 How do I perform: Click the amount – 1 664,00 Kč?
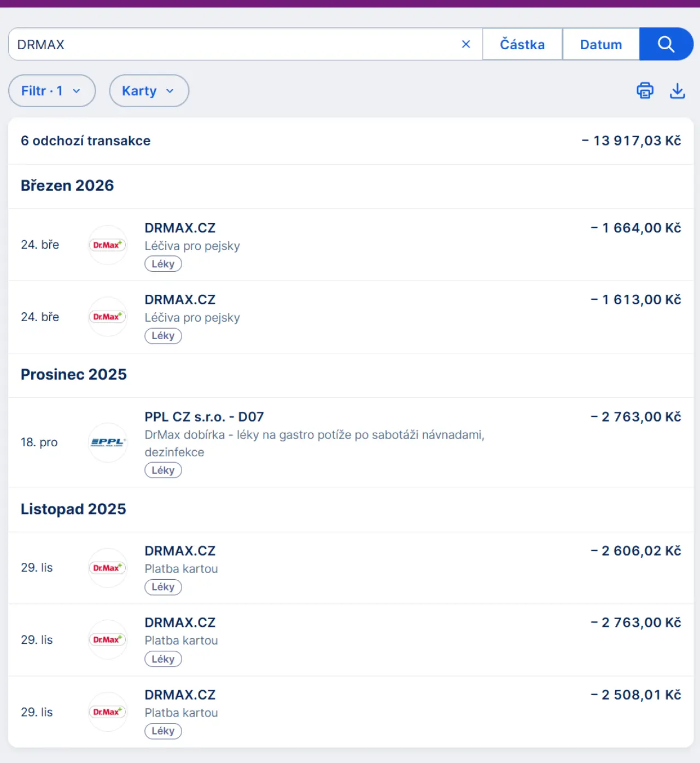coord(636,228)
